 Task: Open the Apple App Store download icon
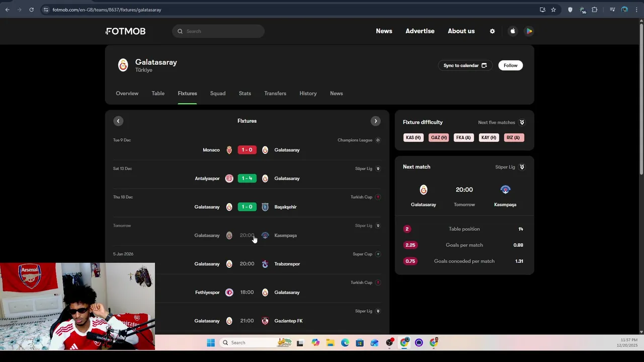(513, 31)
